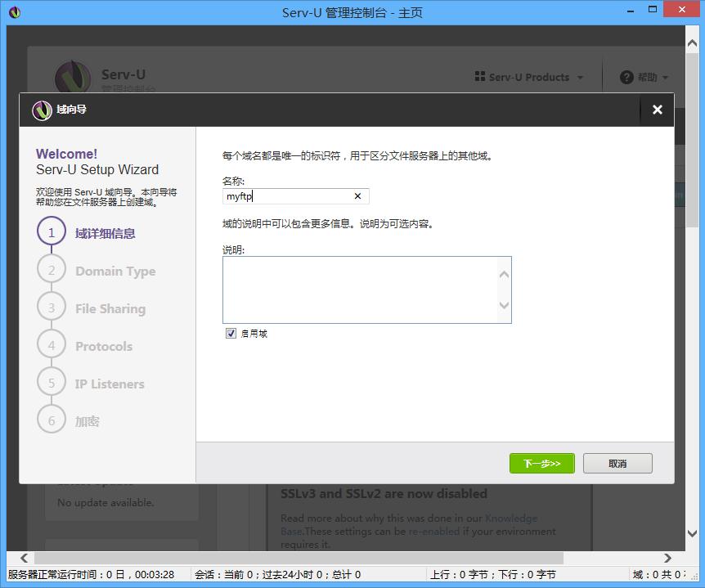
Task: Click the Cancel button in wizard
Action: (x=617, y=463)
